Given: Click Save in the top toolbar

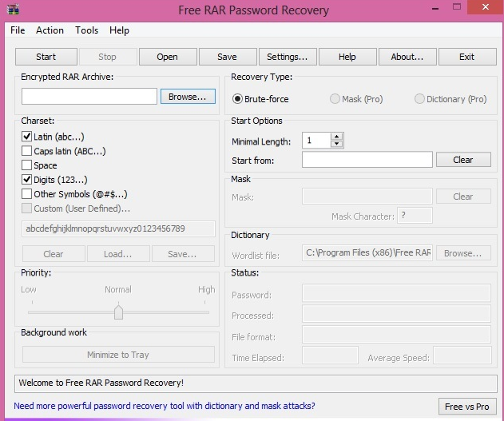Looking at the screenshot, I should pos(227,57).
